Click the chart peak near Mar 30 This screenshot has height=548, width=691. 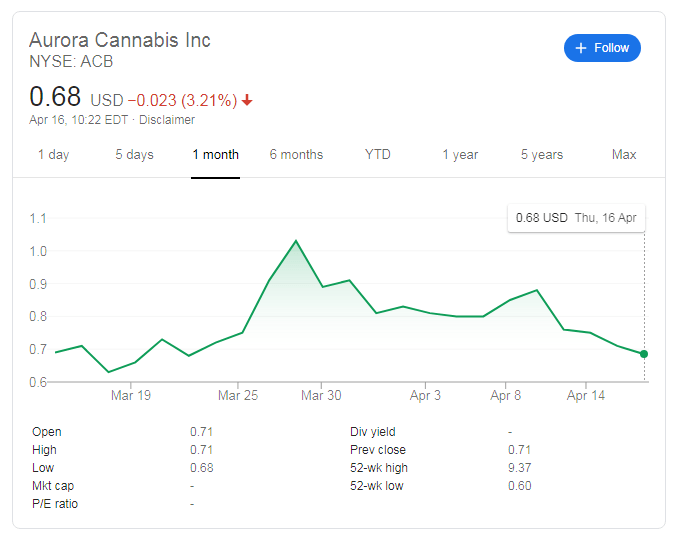(296, 241)
